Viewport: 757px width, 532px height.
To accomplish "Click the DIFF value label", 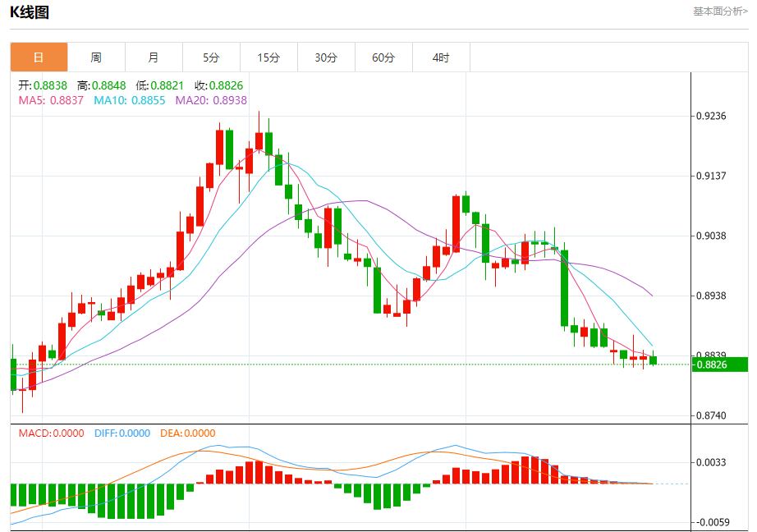I will [x=122, y=433].
